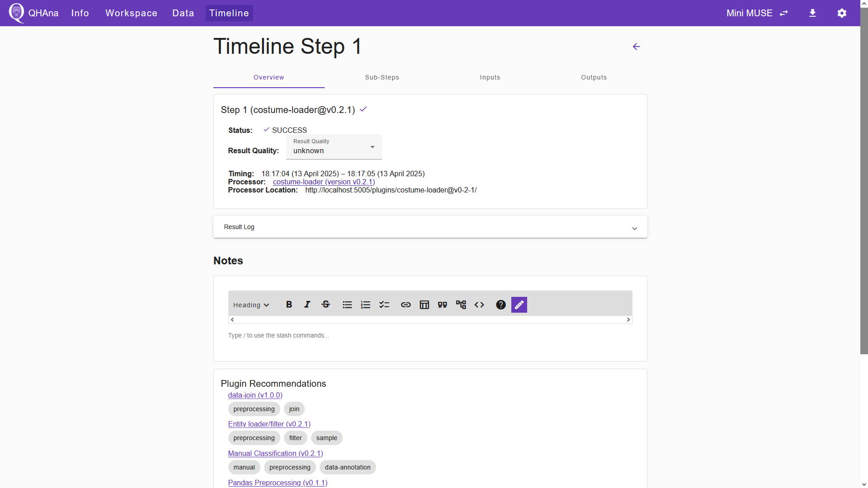Click the download icon in top bar
The image size is (868, 488).
[812, 13]
